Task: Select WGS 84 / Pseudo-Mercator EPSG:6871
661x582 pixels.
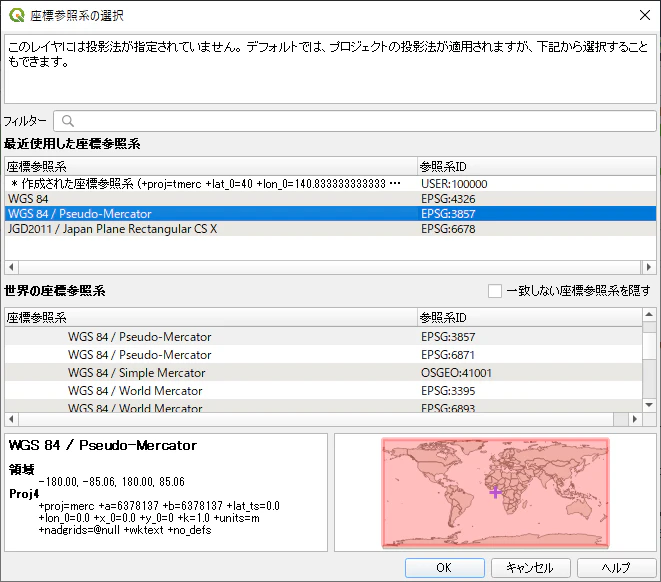Action: pos(323,355)
